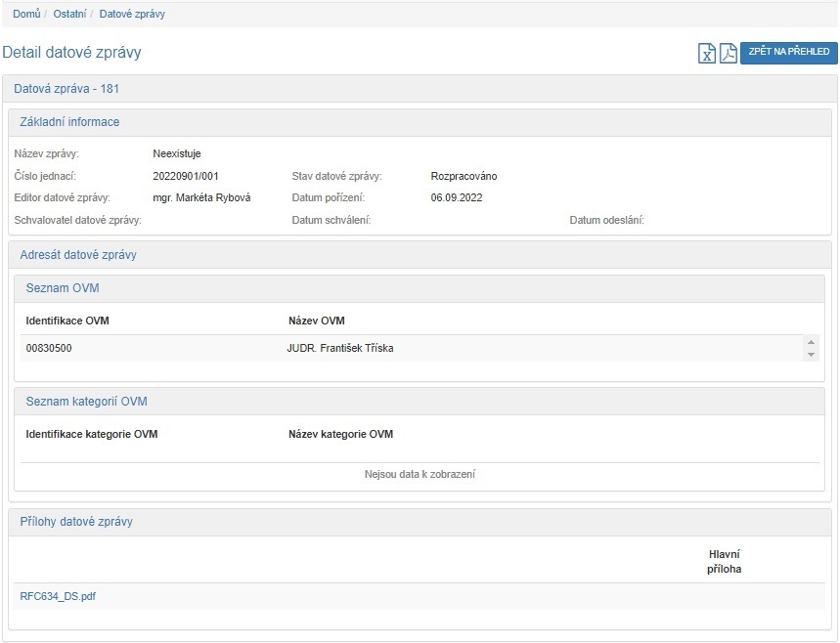Collapse the Seznam OVM panel header

(62, 288)
